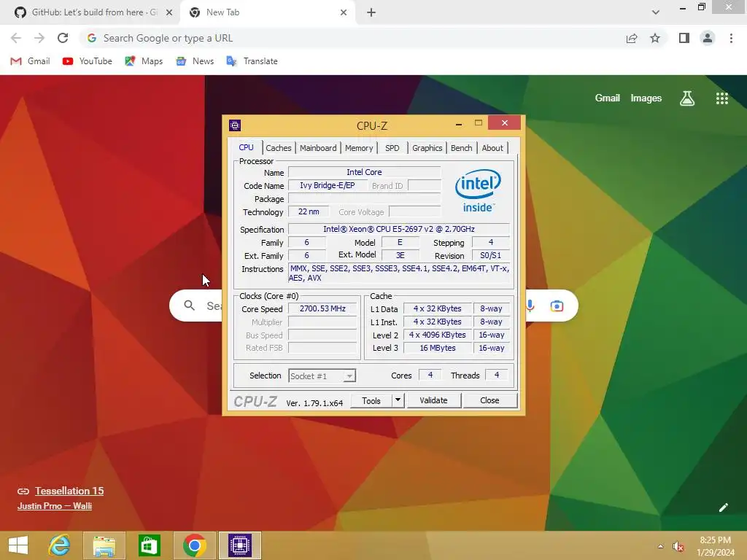Launch Internet Explorer from taskbar
This screenshot has width=747, height=560.
(x=60, y=545)
